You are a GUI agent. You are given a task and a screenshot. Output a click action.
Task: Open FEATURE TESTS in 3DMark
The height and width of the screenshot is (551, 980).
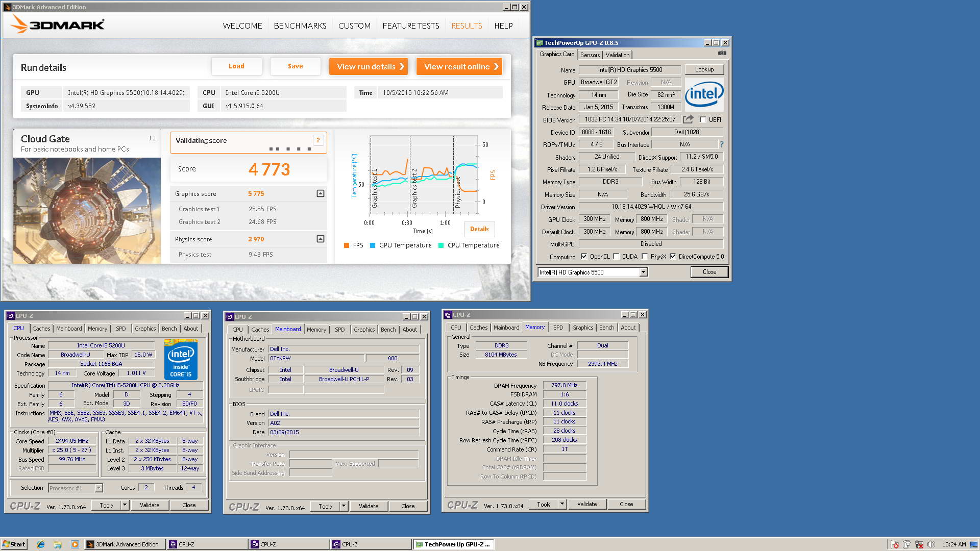pyautogui.click(x=411, y=26)
